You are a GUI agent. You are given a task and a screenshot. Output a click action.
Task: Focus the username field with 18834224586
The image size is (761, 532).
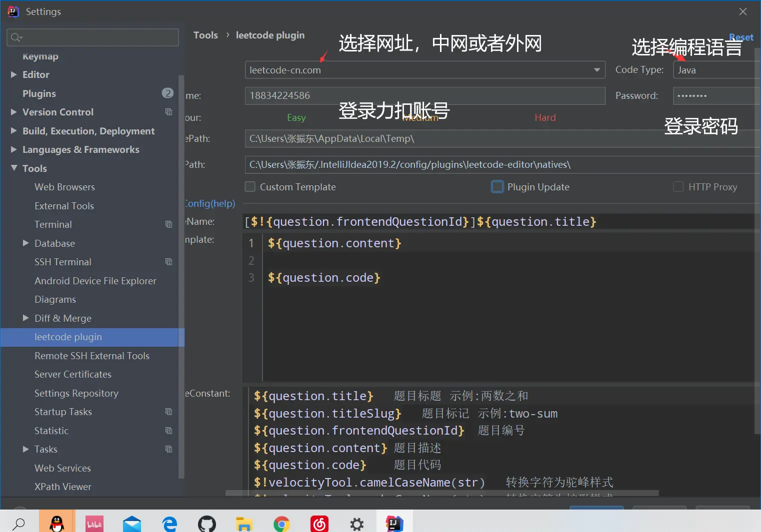(x=425, y=95)
